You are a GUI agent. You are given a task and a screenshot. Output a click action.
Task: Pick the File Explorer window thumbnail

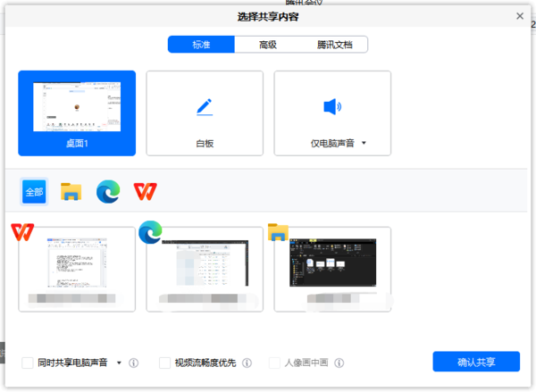point(332,270)
